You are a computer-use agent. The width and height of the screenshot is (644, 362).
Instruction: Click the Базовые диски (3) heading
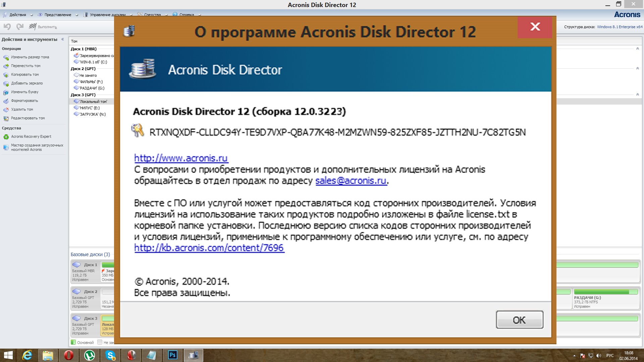tap(90, 254)
